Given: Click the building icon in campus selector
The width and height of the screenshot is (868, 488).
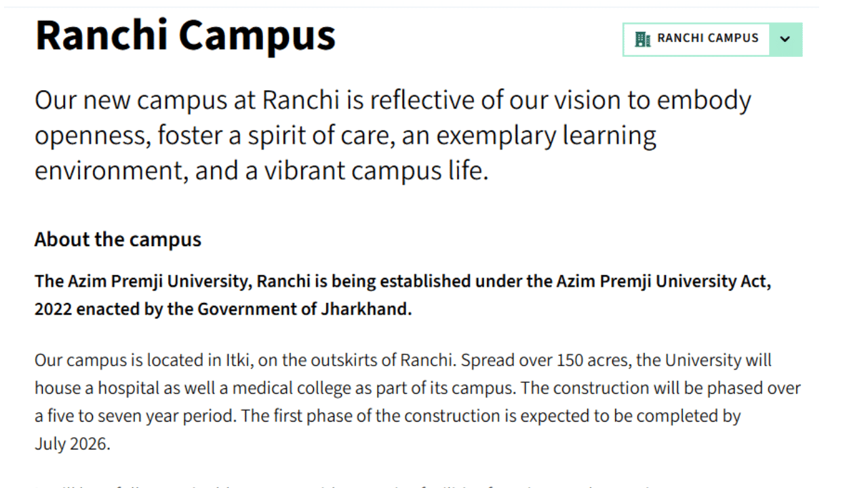Looking at the screenshot, I should pos(642,39).
